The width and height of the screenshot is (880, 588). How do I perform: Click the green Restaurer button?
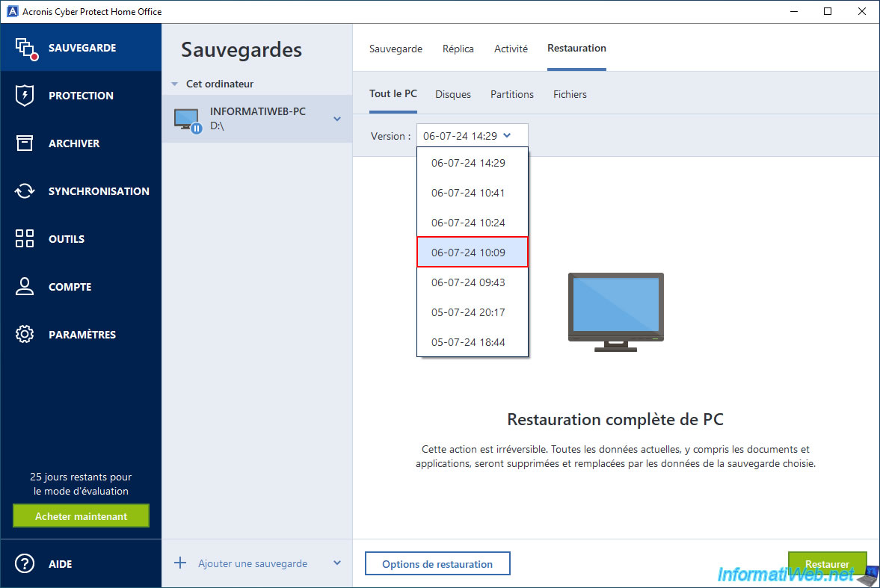(827, 563)
